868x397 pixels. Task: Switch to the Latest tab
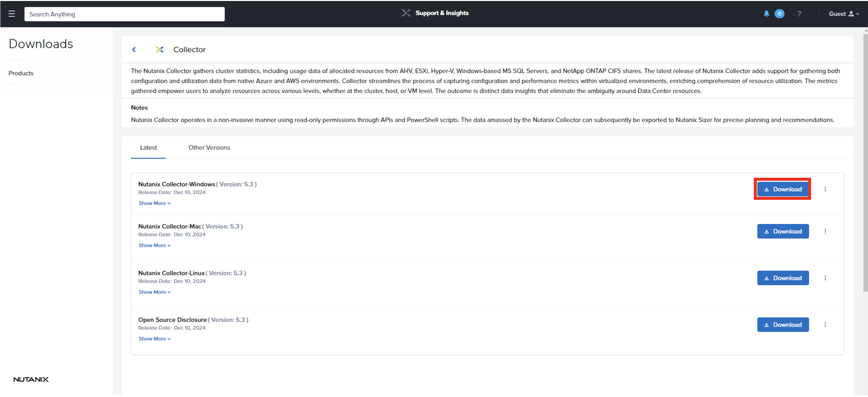tap(148, 148)
